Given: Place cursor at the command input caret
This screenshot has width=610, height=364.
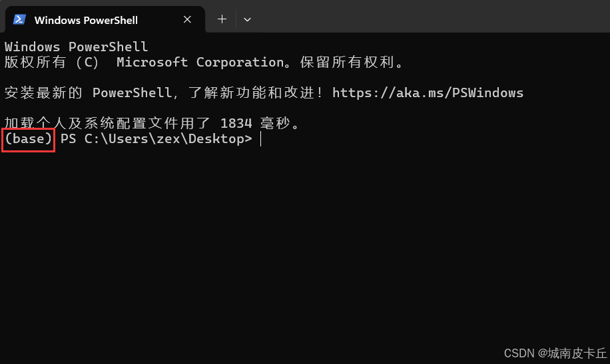Looking at the screenshot, I should [x=260, y=139].
